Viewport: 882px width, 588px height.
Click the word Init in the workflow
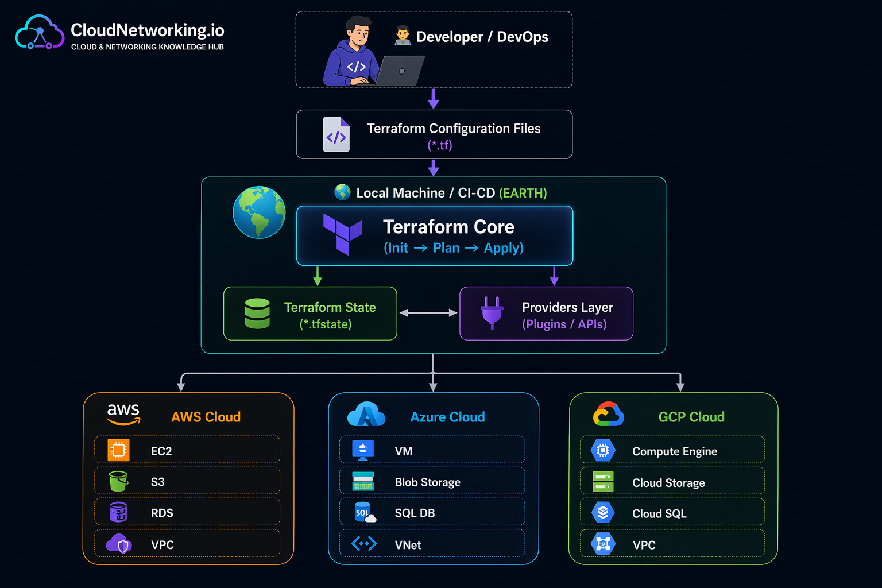click(x=396, y=248)
